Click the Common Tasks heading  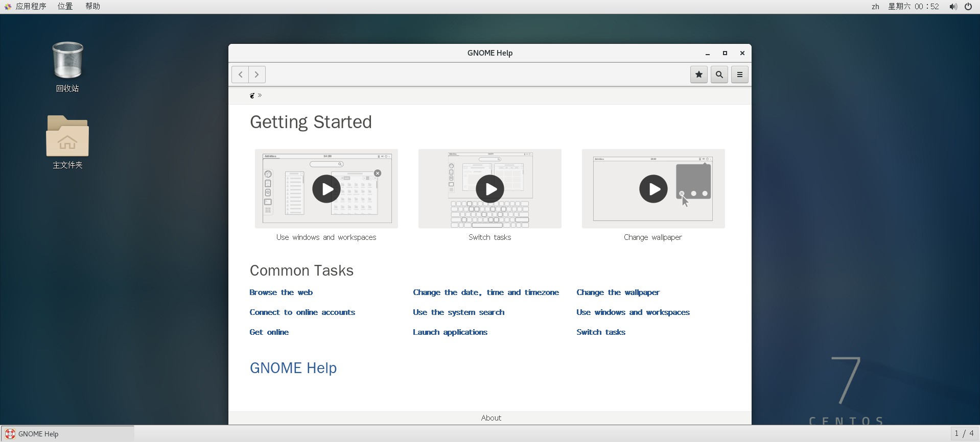pyautogui.click(x=301, y=271)
